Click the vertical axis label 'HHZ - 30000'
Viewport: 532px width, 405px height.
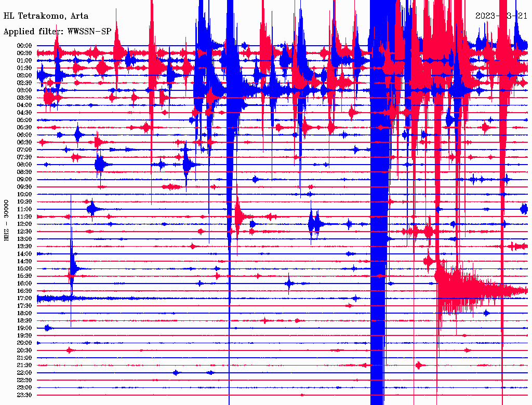pyautogui.click(x=6, y=220)
